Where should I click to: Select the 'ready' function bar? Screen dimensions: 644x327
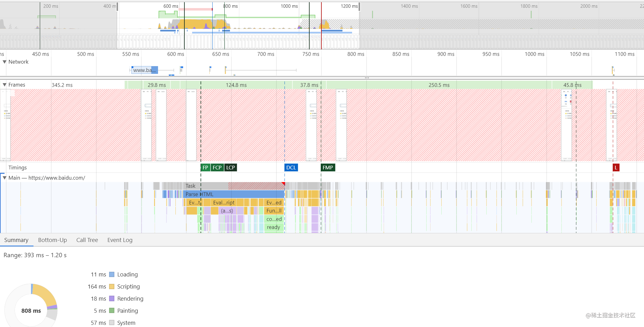[x=274, y=227]
